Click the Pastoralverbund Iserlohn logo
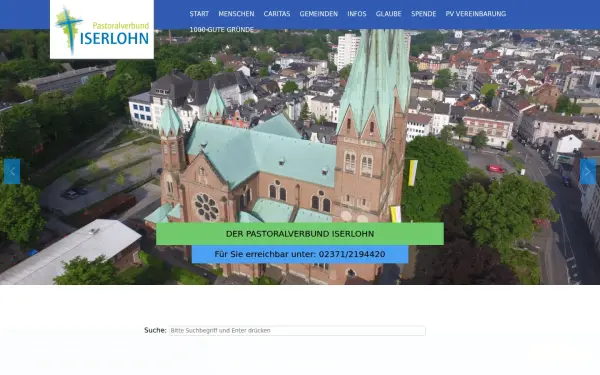Image resolution: width=600 pixels, height=375 pixels. tap(102, 29)
